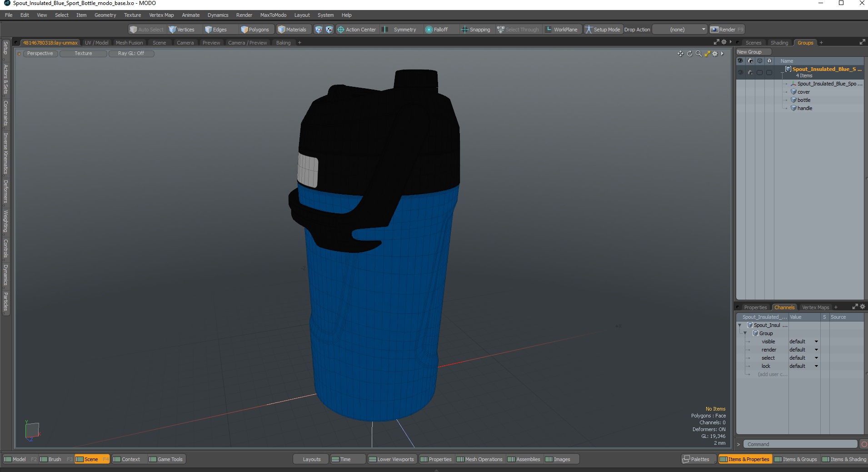Click '(add user c...' channel row

pyautogui.click(x=772, y=374)
